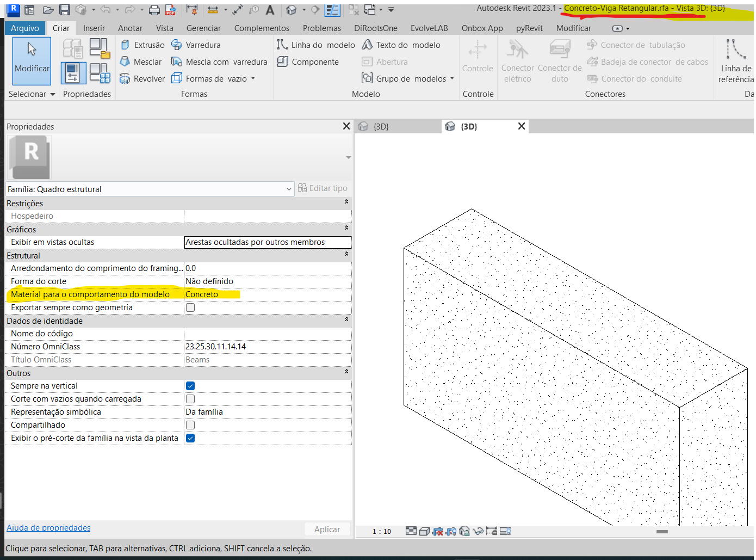Open the Família: Quadro estrutural dropdown
This screenshot has height=560, width=756.
[289, 188]
